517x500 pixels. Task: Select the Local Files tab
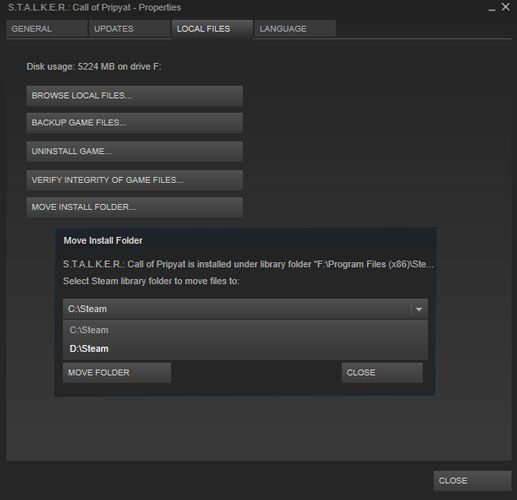[x=212, y=29]
